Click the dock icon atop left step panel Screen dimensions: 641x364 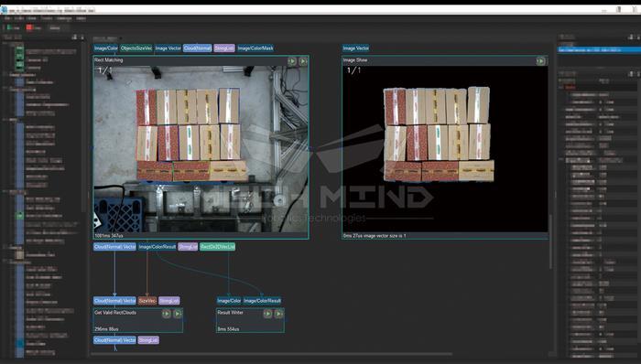(74, 37)
